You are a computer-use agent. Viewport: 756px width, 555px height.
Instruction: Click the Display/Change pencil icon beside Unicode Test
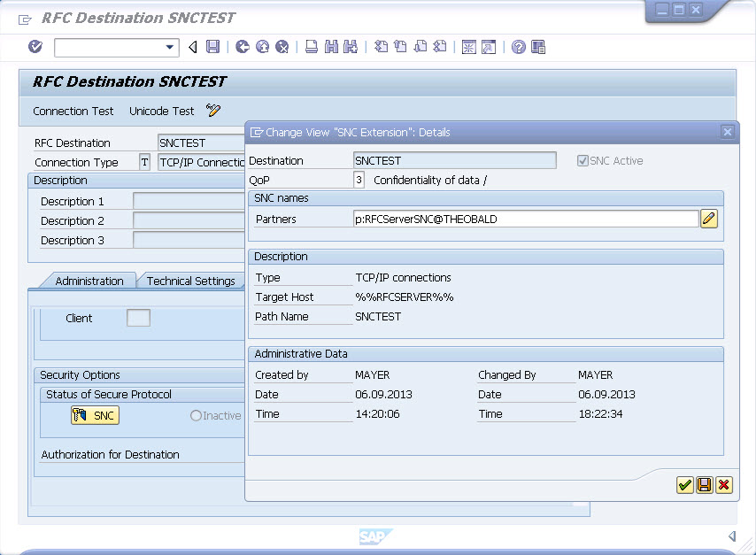click(213, 111)
